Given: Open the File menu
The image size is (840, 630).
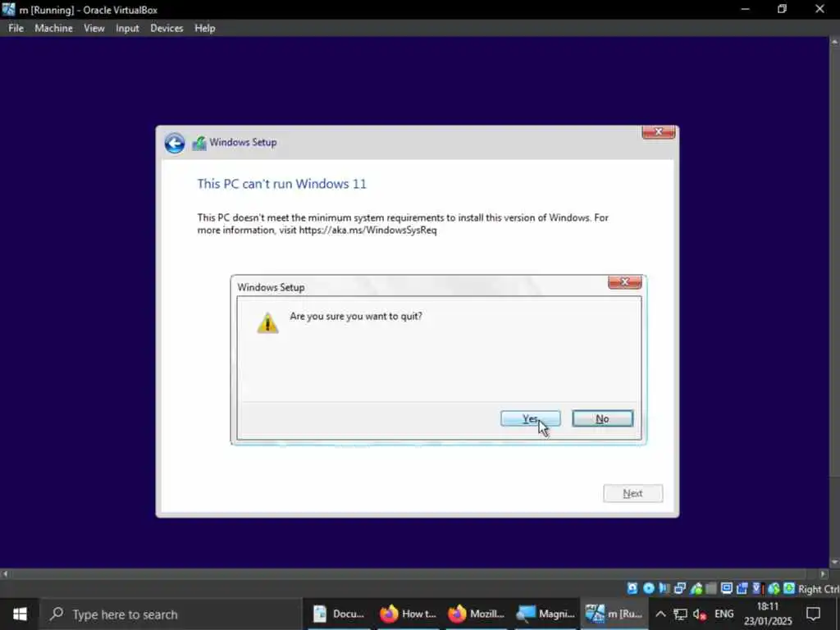Looking at the screenshot, I should 16,29.
